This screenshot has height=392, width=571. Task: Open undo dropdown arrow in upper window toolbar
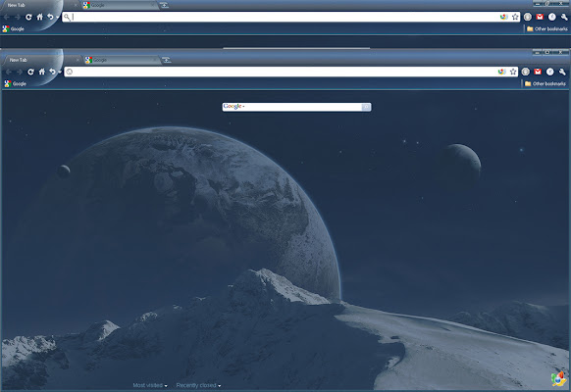pos(57,18)
